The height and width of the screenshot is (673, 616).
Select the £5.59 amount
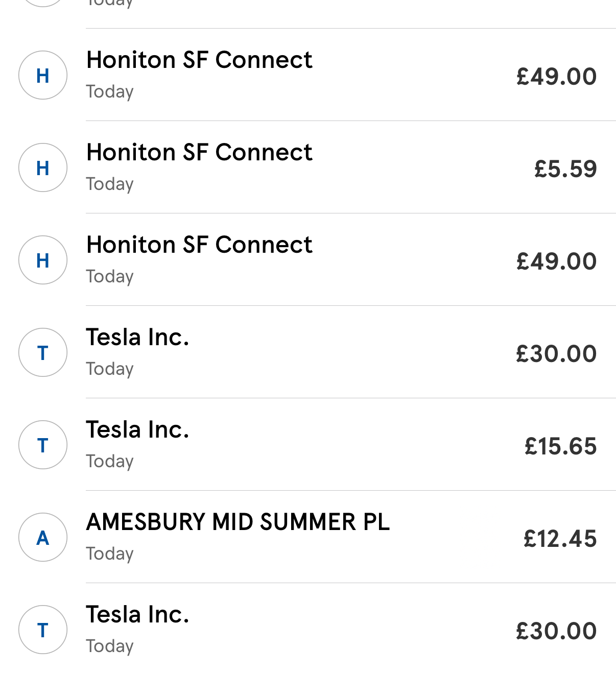565,169
